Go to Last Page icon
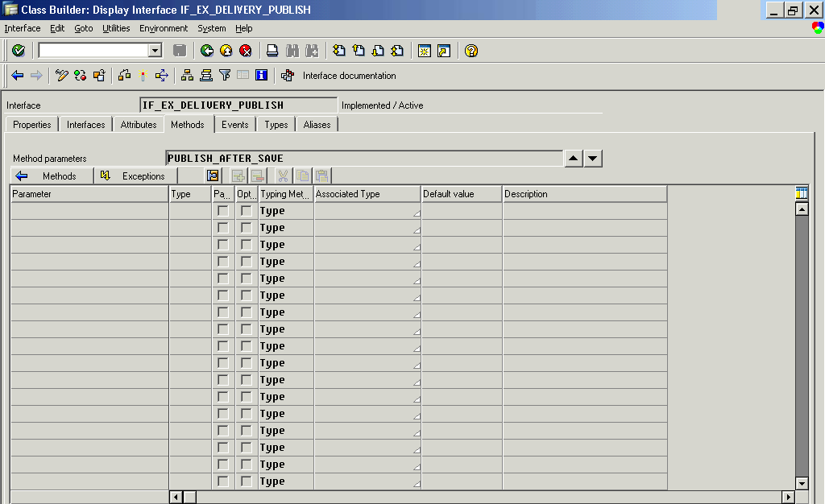The width and height of the screenshot is (825, 504). (398, 51)
